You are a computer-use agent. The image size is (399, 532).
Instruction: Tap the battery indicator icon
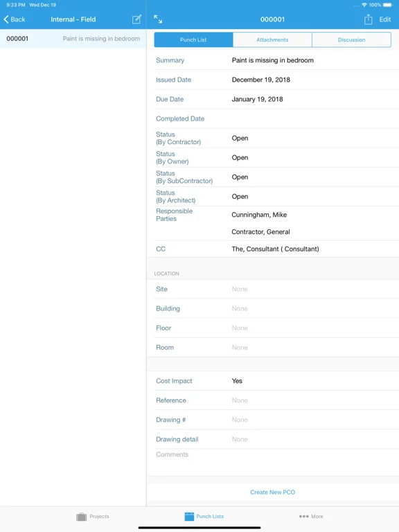388,5
